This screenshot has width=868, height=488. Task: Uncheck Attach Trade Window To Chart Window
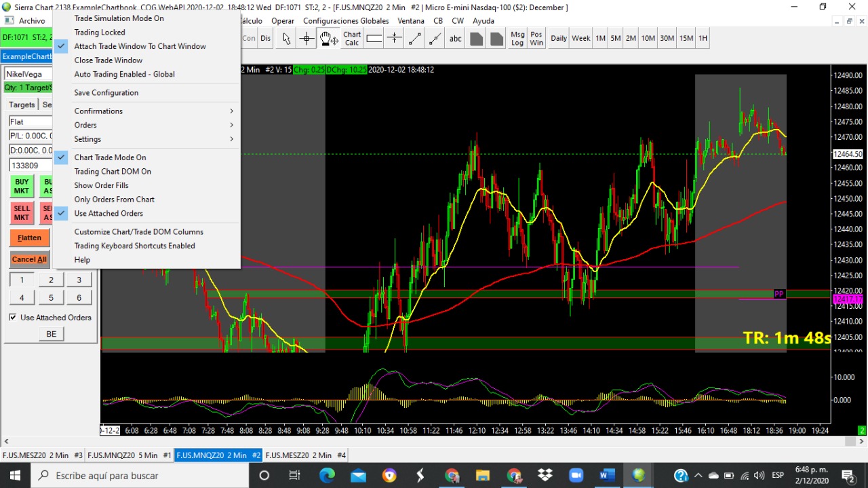coord(140,46)
